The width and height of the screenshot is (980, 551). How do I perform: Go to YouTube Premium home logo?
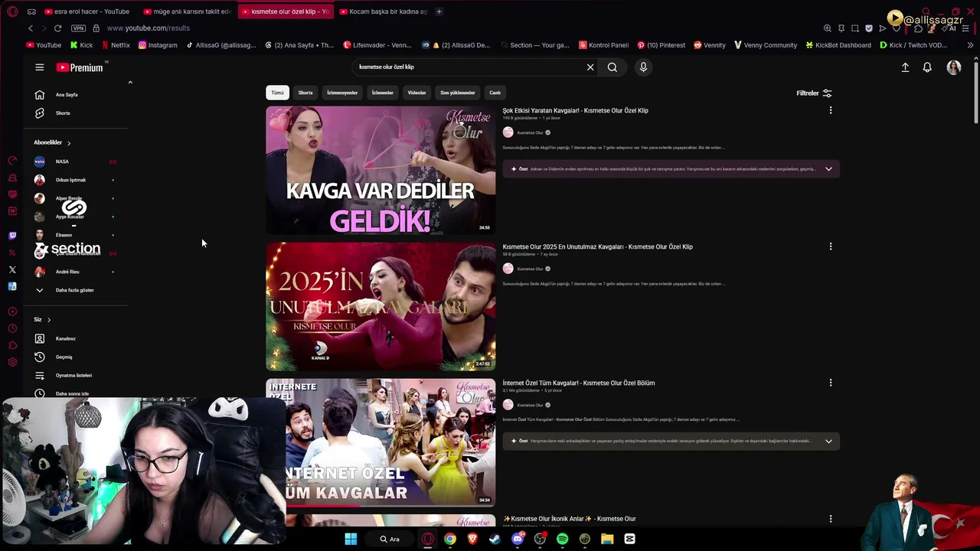[x=80, y=67]
